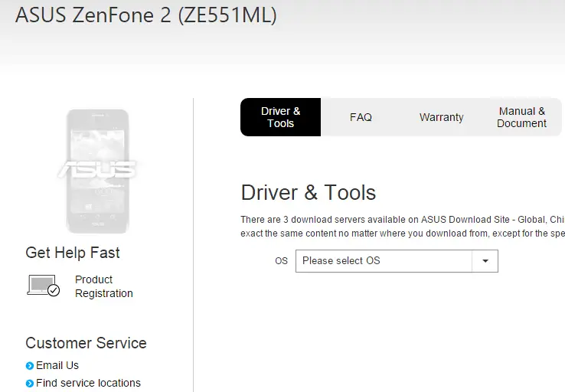Click the OS label beside the dropdown
The image size is (565, 392).
click(281, 261)
